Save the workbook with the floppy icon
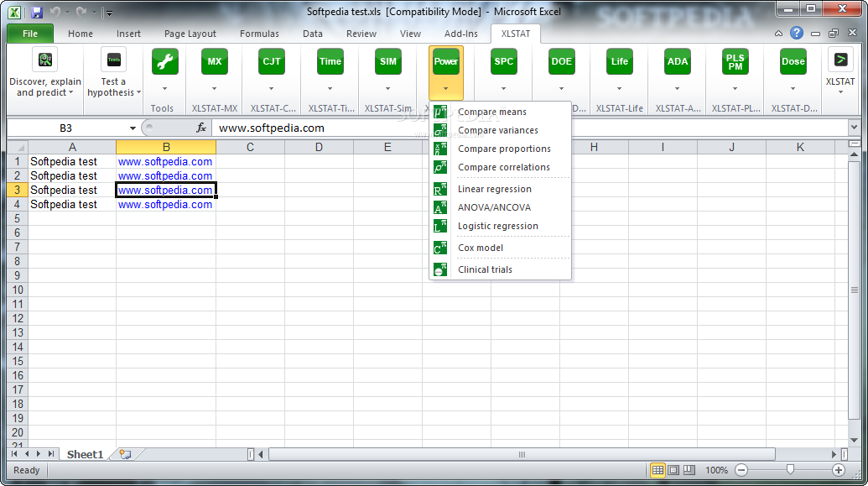Viewport: 868px width, 486px height. tap(37, 12)
